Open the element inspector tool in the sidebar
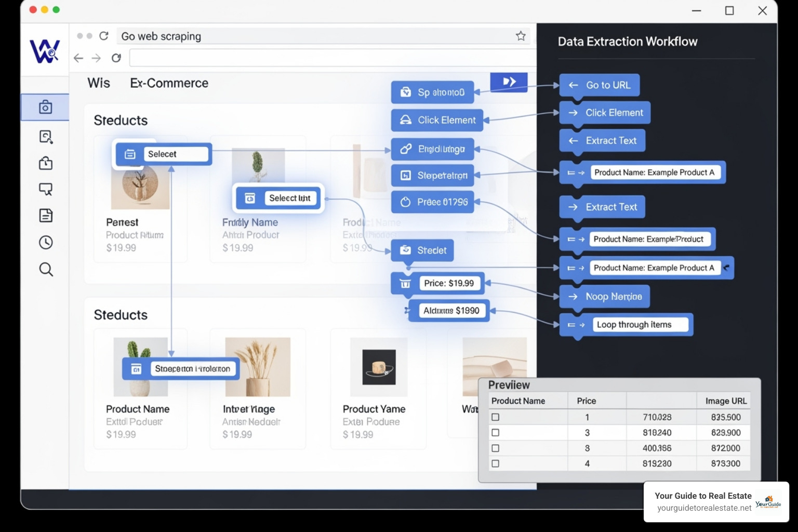Viewport: 798px width, 532px height. (x=46, y=136)
